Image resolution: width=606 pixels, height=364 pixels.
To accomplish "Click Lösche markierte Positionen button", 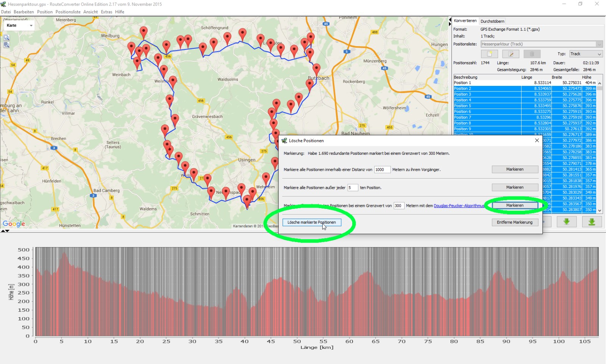I will point(312,222).
